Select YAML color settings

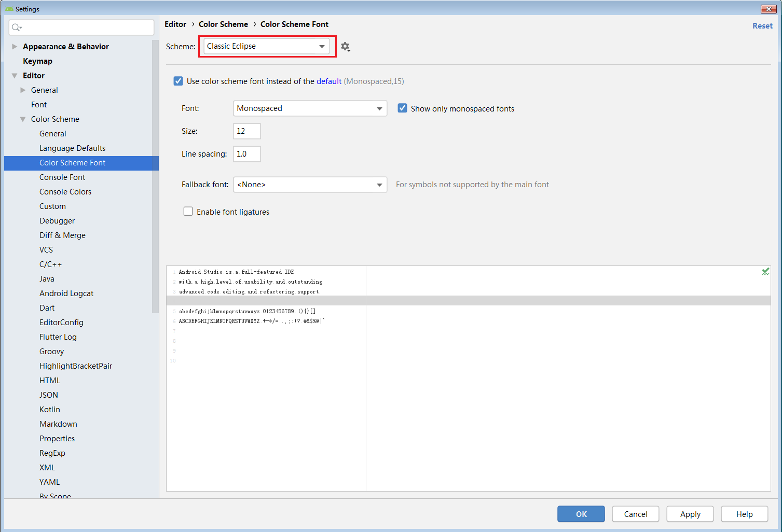coord(49,482)
